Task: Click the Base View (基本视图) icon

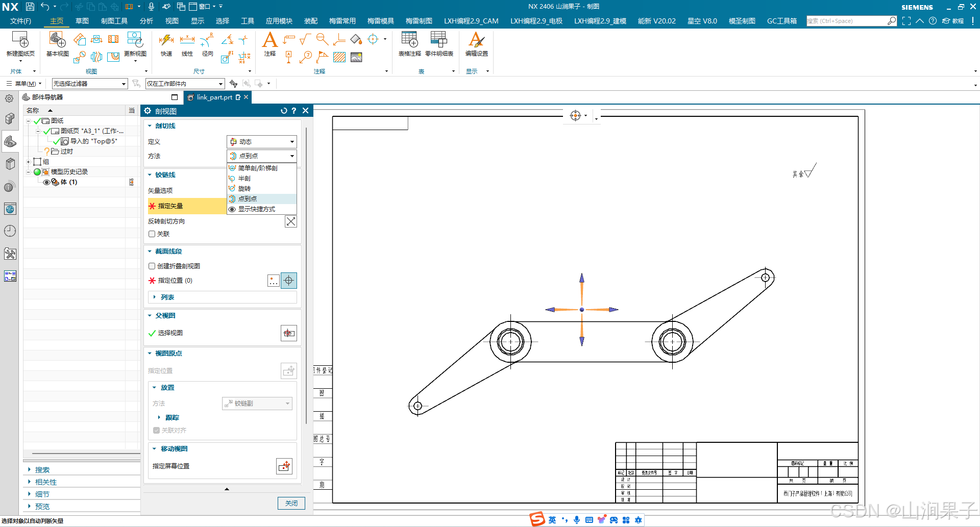Action: [x=57, y=40]
